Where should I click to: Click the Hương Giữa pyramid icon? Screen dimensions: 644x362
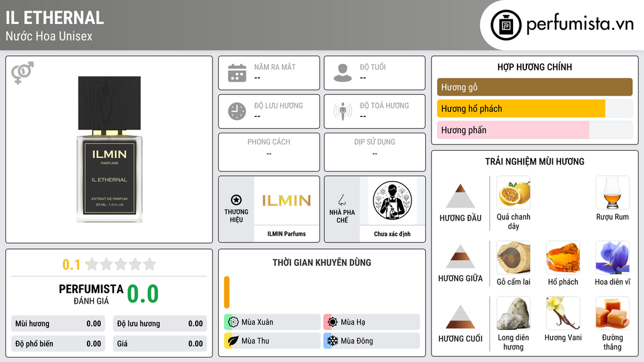coord(460,256)
